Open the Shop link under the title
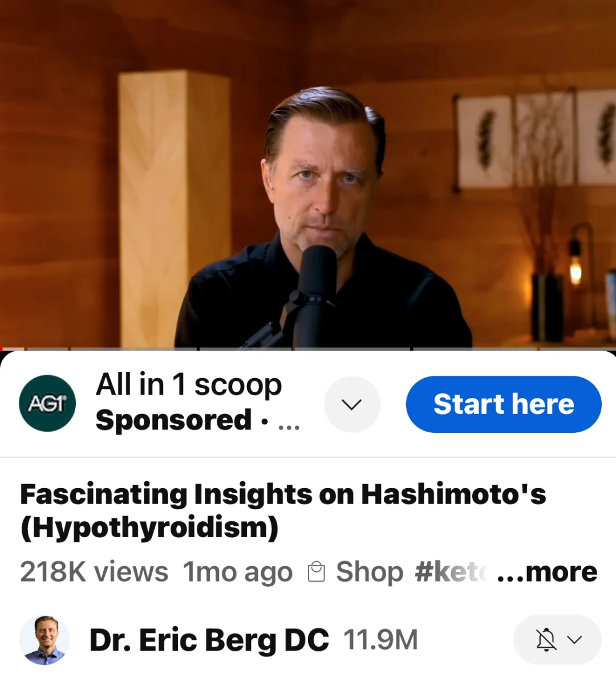 point(370,572)
